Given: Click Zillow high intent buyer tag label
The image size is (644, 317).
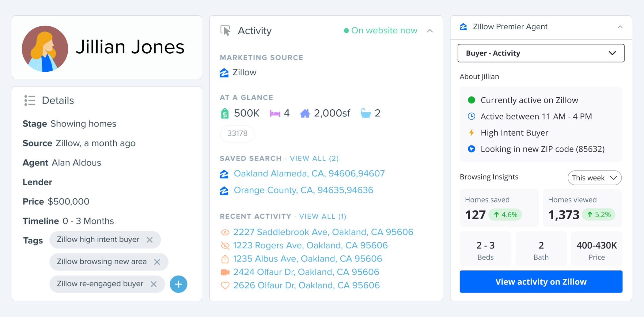Looking at the screenshot, I should click(98, 240).
